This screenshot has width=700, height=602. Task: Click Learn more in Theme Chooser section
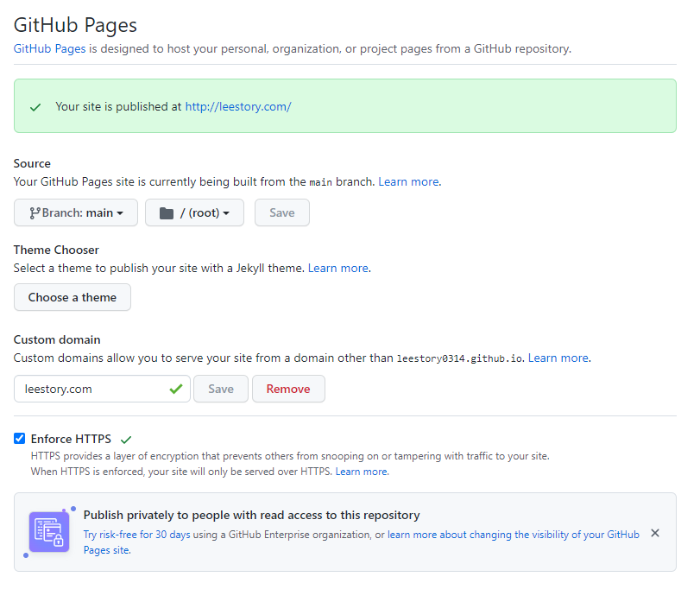tap(338, 268)
